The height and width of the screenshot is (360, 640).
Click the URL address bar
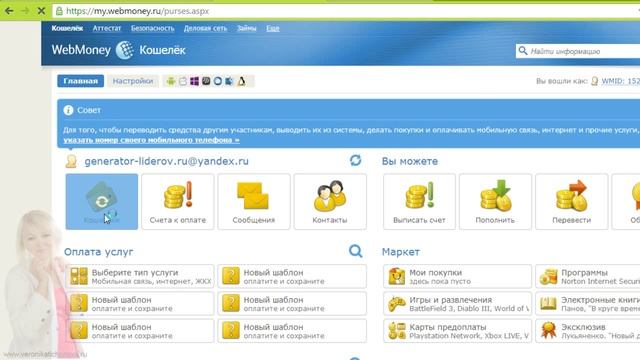point(346,11)
